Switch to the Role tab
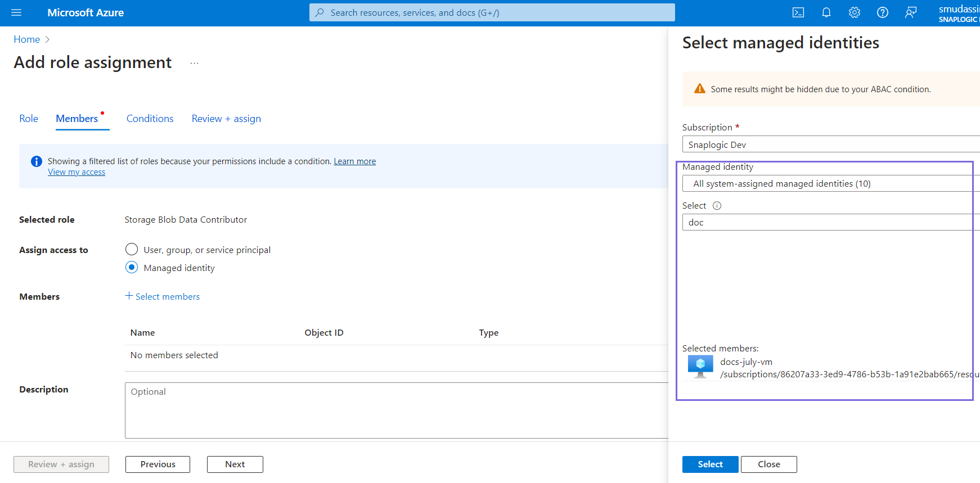980x483 pixels. 29,119
